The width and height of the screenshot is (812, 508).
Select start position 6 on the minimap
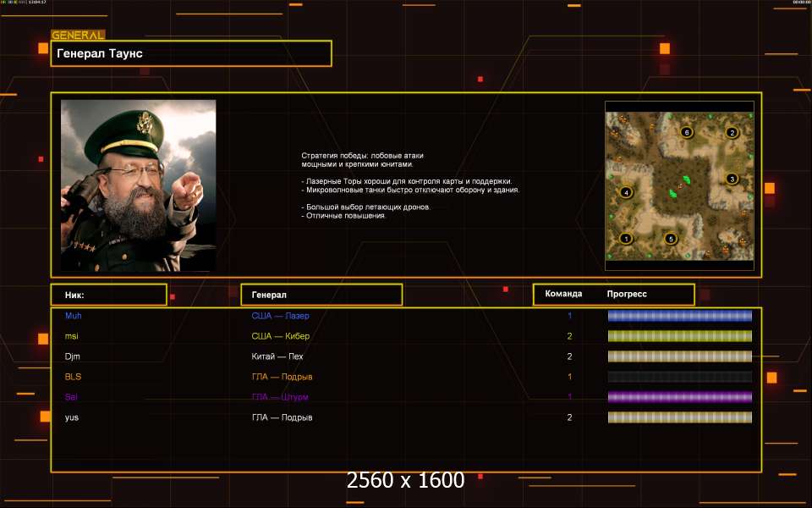click(686, 132)
